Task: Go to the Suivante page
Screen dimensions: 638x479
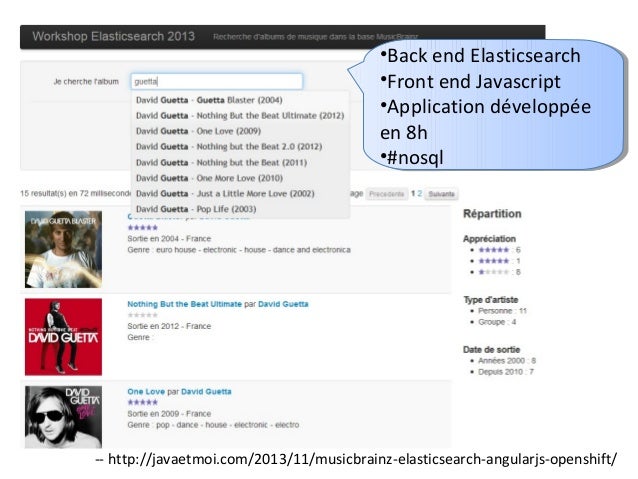Action: (441, 194)
